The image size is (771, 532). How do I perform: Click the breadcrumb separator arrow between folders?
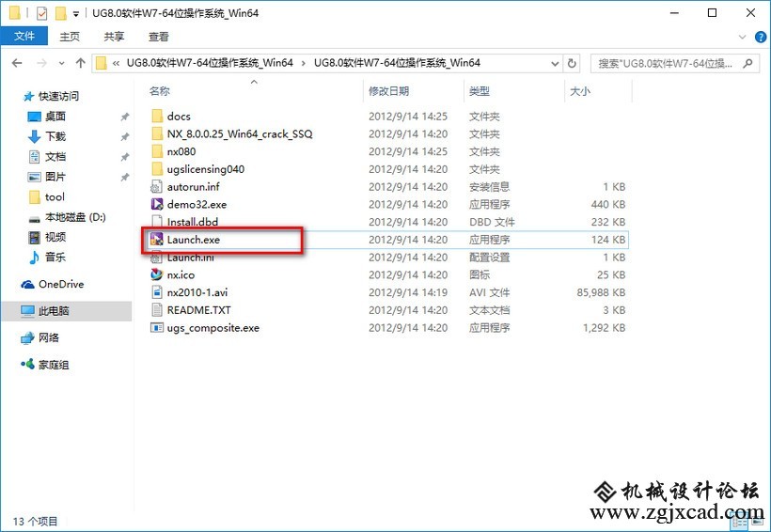click(303, 63)
